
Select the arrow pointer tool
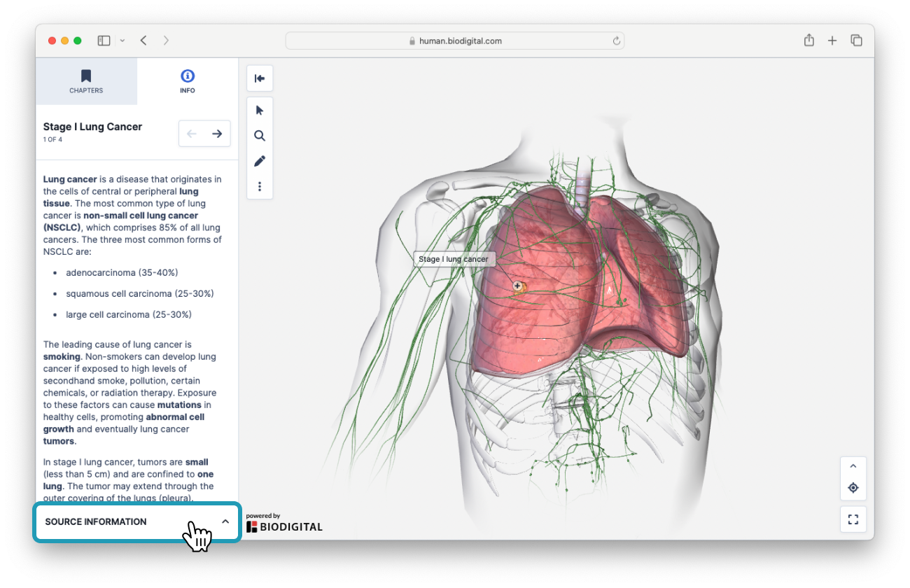click(260, 111)
